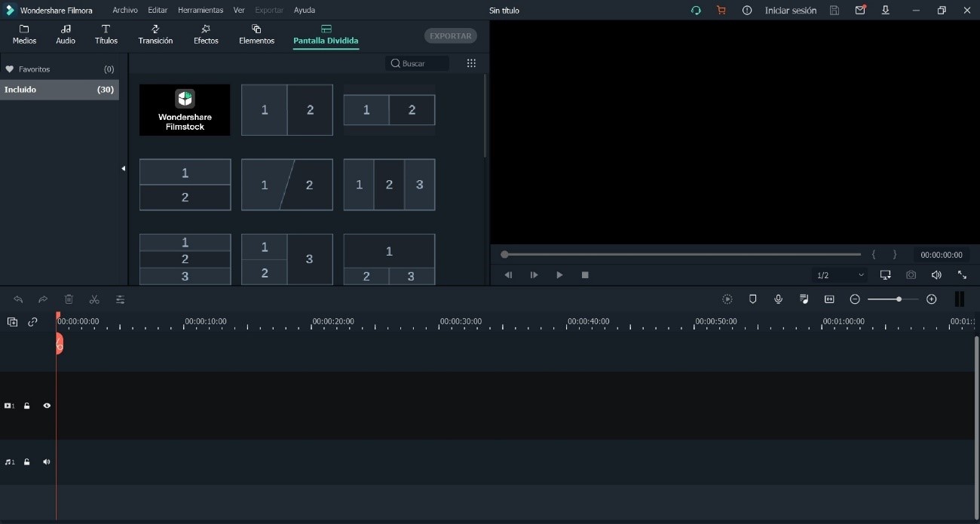Click the trash delete icon
980x524 pixels.
[69, 299]
